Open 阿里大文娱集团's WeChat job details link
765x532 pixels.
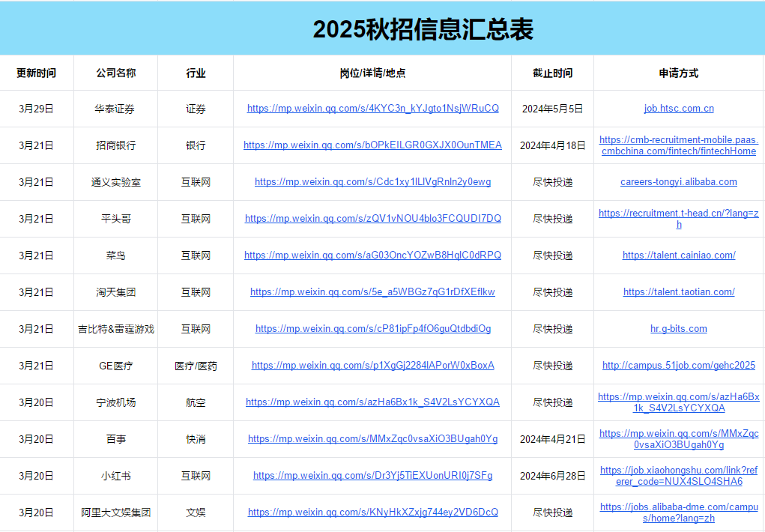(372, 512)
